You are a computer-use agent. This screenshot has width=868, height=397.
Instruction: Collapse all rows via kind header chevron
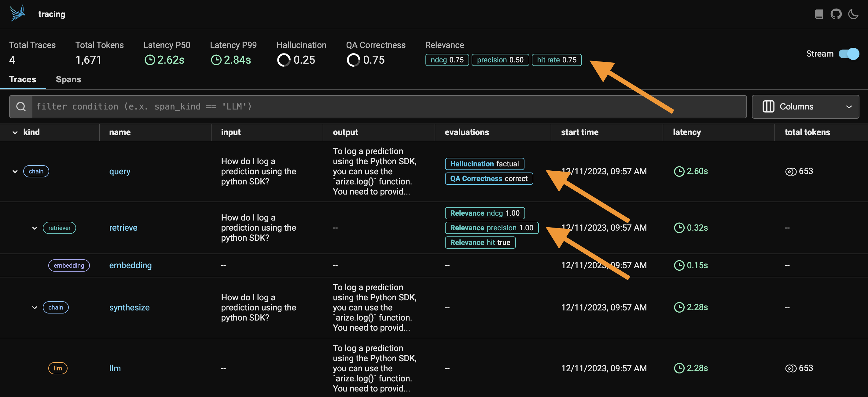(15, 132)
